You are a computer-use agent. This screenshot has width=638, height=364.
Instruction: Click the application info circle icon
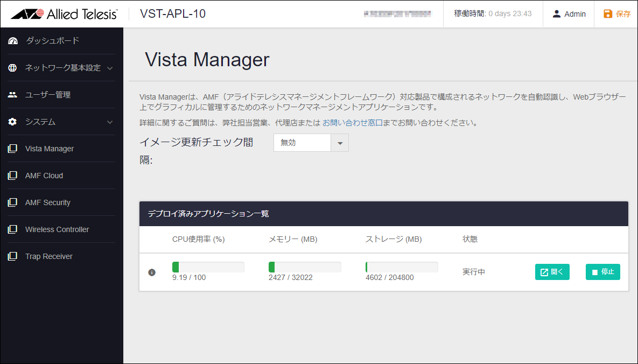(152, 272)
